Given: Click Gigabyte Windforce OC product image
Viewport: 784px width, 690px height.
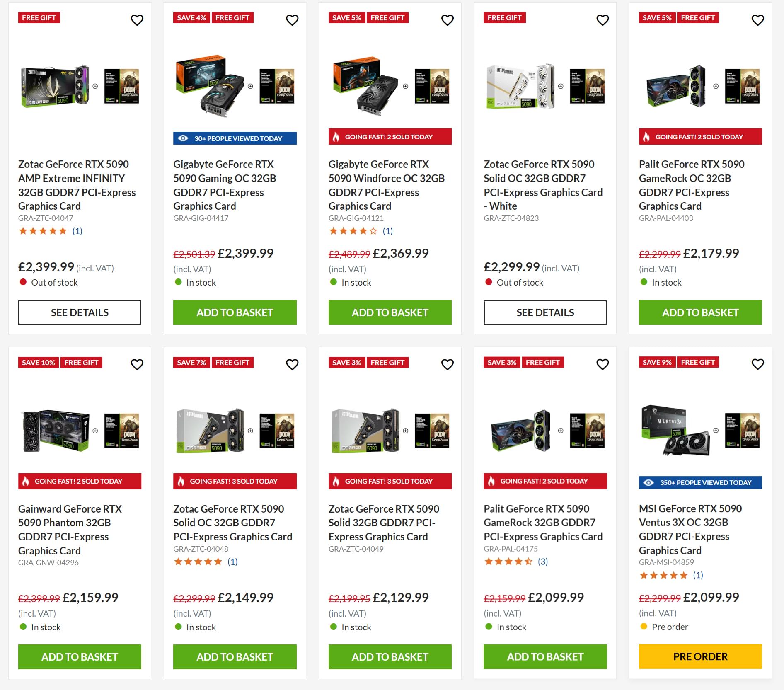Looking at the screenshot, I should coord(390,86).
